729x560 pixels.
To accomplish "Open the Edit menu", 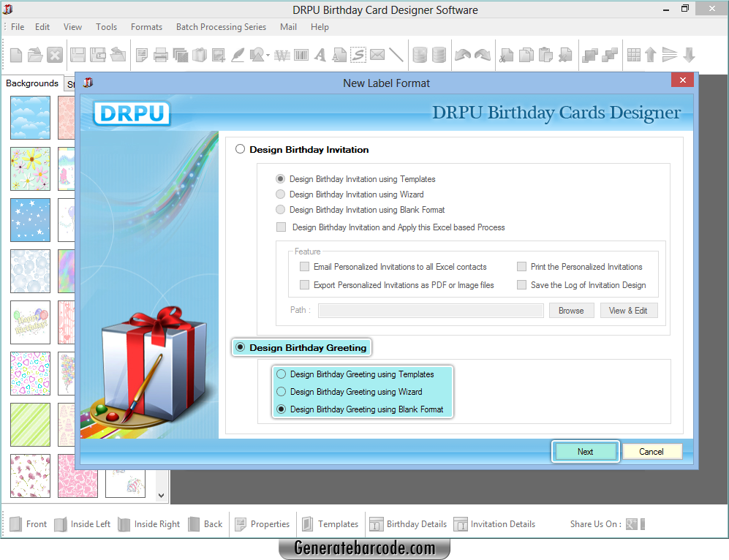I will click(x=42, y=27).
